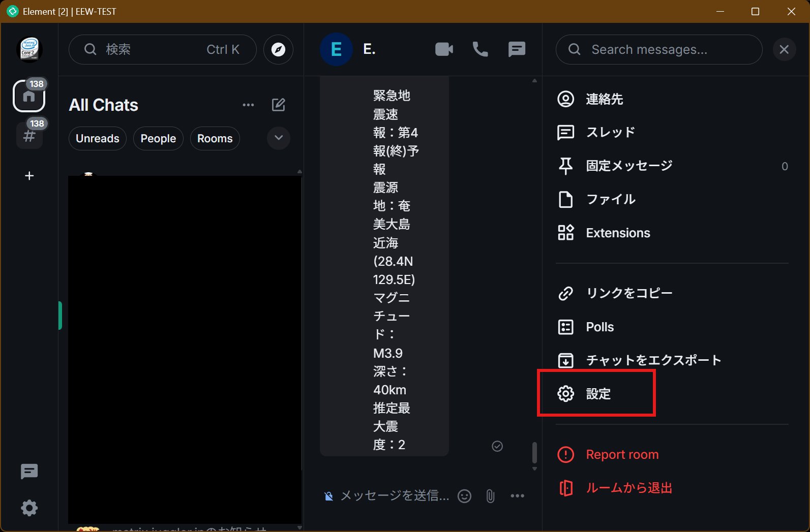The width and height of the screenshot is (810, 532).
Task: Create a new space with plus icon
Action: coord(29,176)
